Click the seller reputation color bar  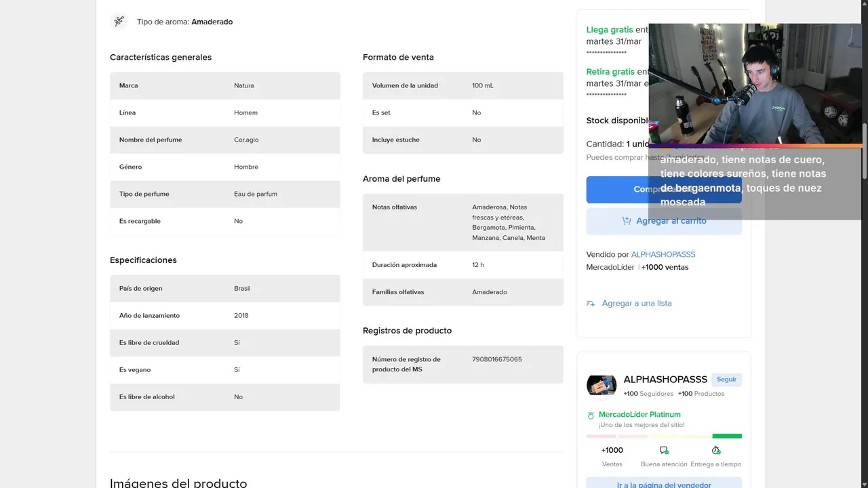664,436
